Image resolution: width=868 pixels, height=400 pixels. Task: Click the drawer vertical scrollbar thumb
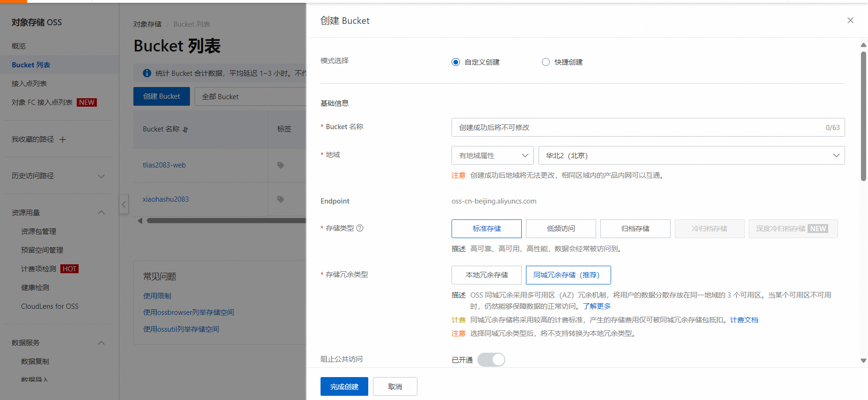pyautogui.click(x=863, y=116)
